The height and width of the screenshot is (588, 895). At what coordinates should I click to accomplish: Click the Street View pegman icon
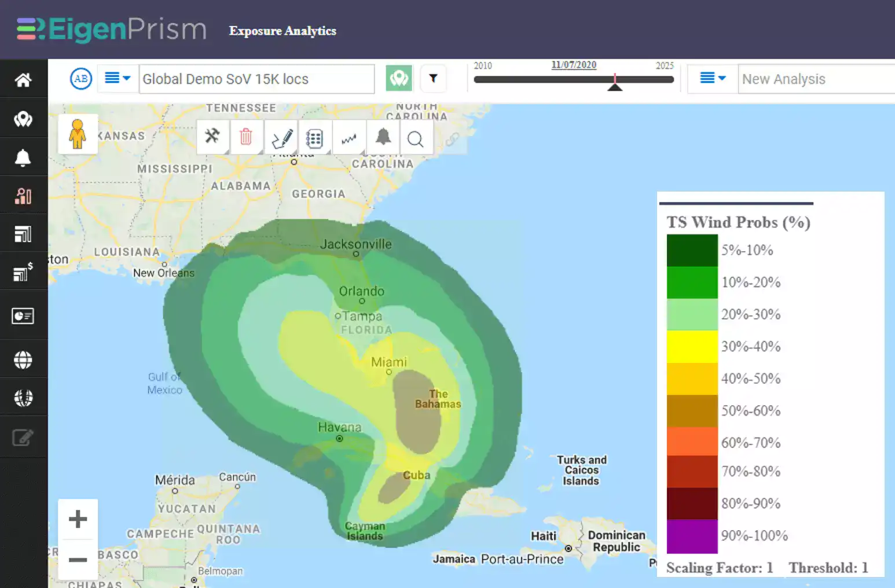click(x=78, y=134)
